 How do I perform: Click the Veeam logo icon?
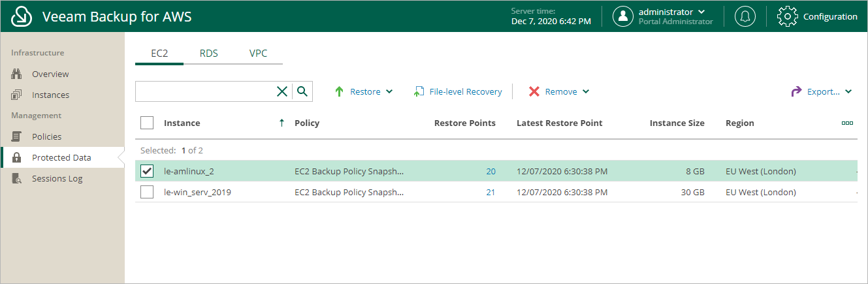pyautogui.click(x=22, y=16)
